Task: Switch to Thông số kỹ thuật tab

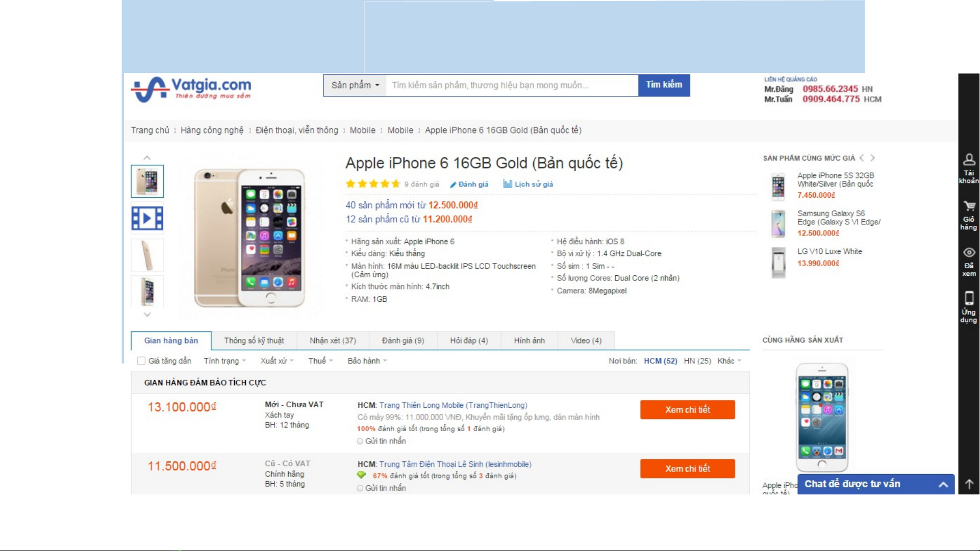Action: tap(254, 341)
